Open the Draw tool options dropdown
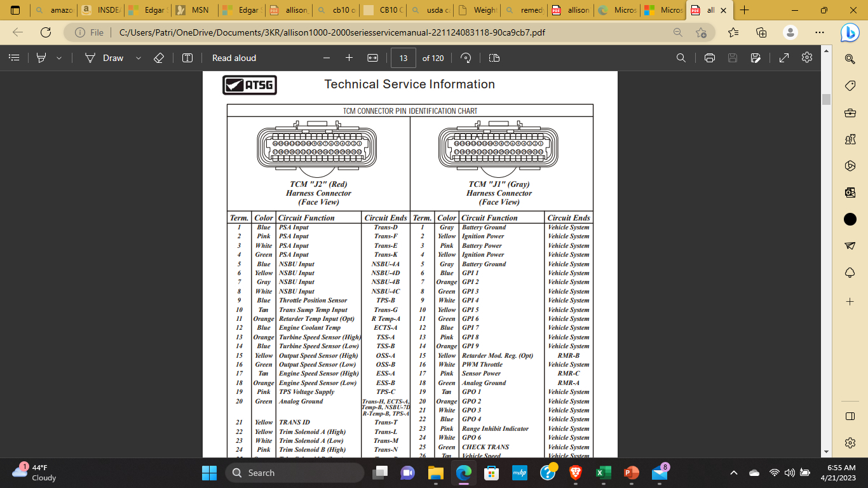 138,58
